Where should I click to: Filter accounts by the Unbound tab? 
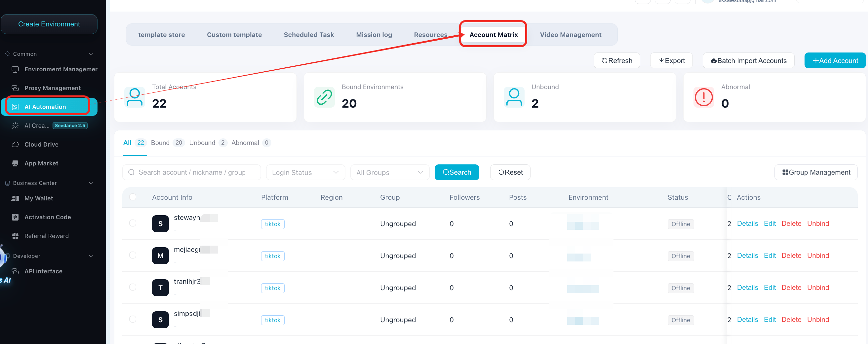tap(208, 143)
